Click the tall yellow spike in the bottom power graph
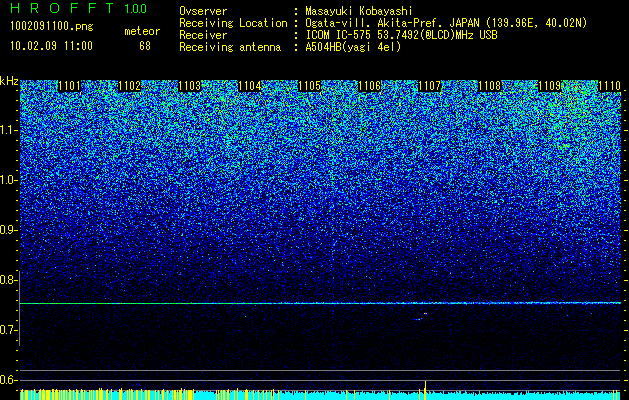The image size is (629, 400). pos(425,390)
